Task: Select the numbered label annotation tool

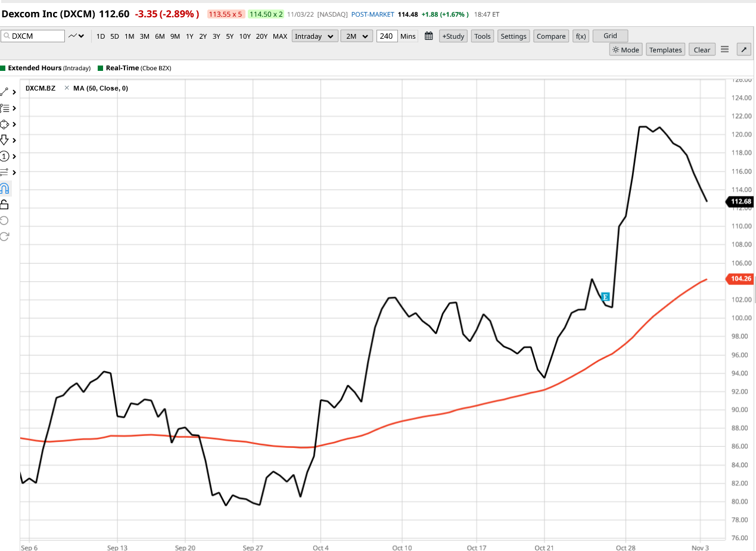Action: [5, 156]
